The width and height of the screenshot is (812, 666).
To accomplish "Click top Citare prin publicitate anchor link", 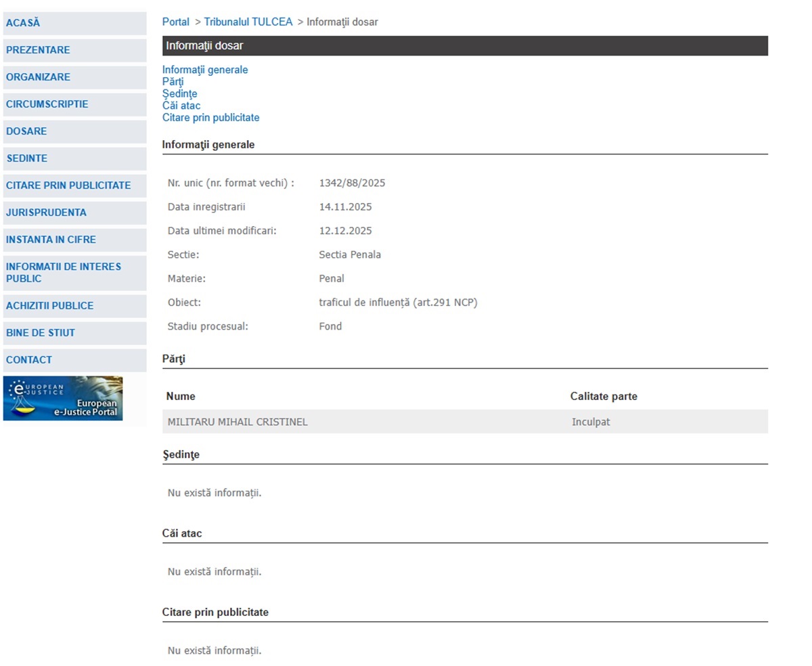I will 211,118.
